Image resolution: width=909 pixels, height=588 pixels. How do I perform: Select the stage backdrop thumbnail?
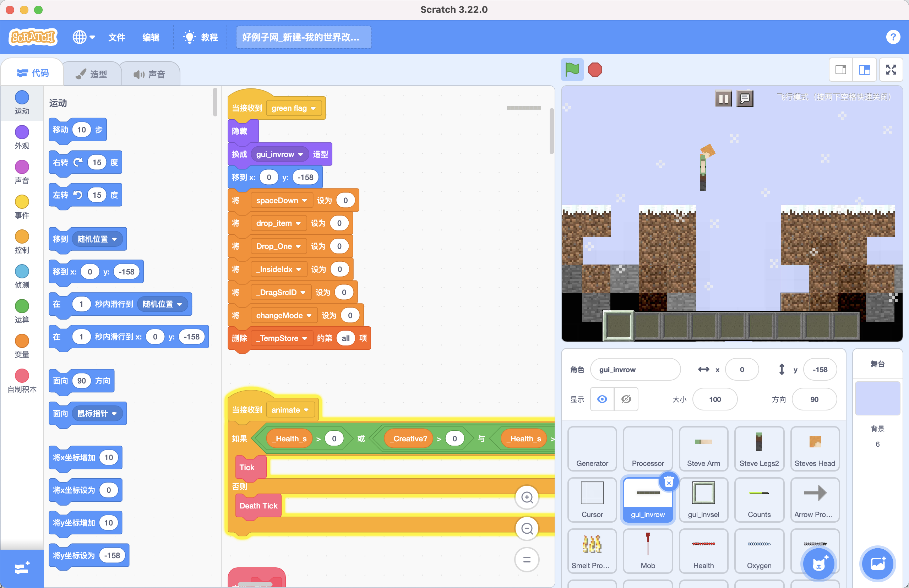tap(877, 398)
